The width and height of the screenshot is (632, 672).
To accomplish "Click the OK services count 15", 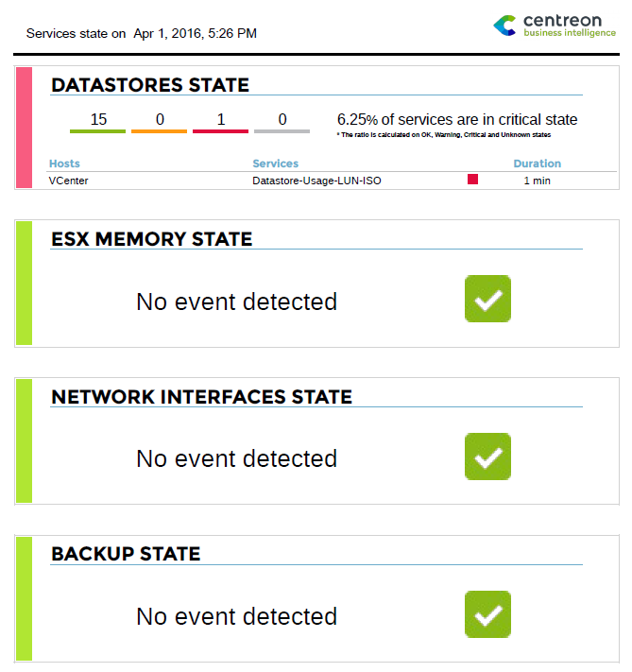I will point(98,120).
